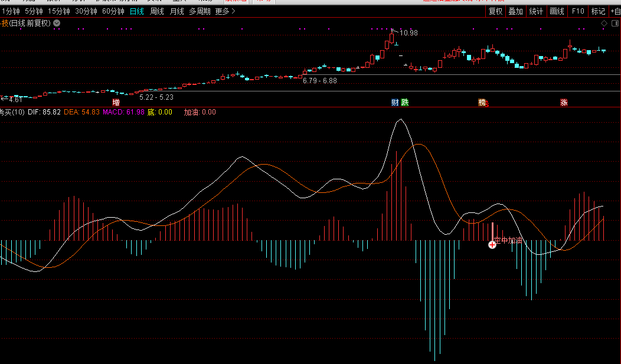Image resolution: width=621 pixels, height=364 pixels.
Task: Click the green 跌 marker icon
Action: (405, 103)
